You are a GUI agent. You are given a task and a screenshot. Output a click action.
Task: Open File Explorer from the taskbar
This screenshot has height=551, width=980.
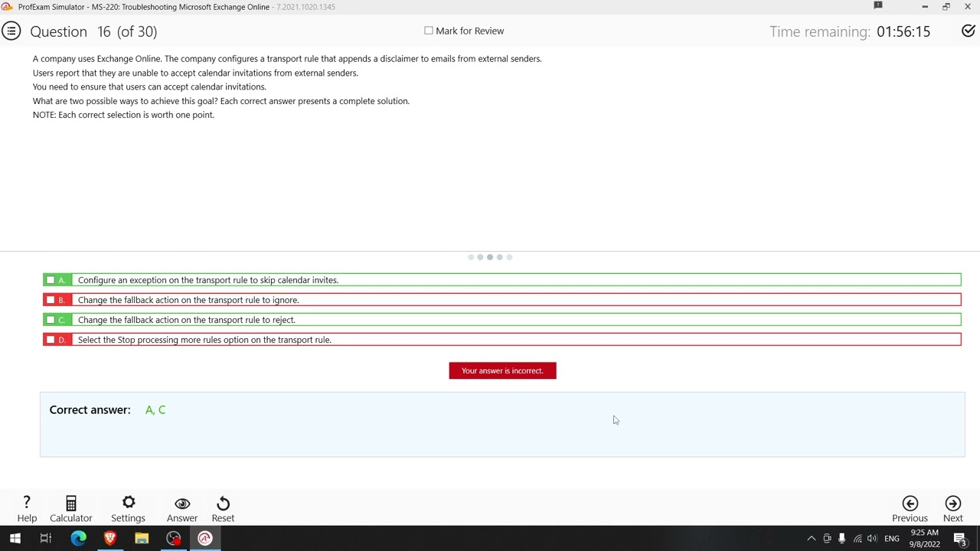[142, 538]
